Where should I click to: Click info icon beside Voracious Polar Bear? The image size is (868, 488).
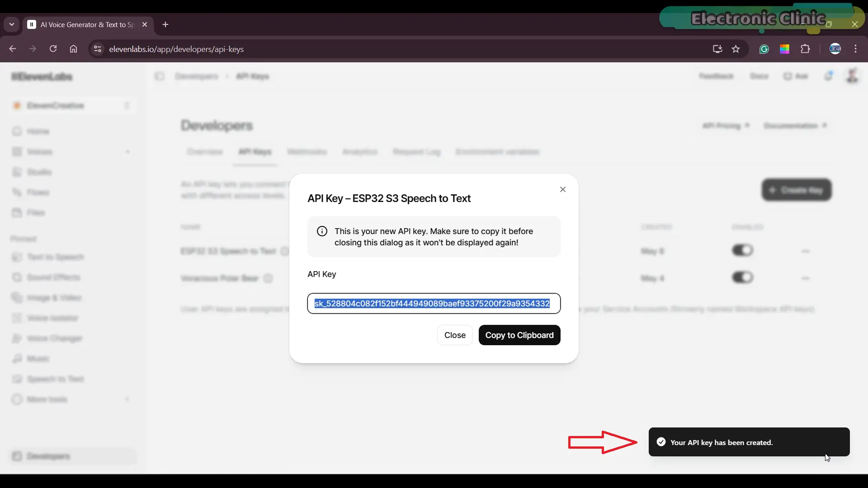click(268, 278)
